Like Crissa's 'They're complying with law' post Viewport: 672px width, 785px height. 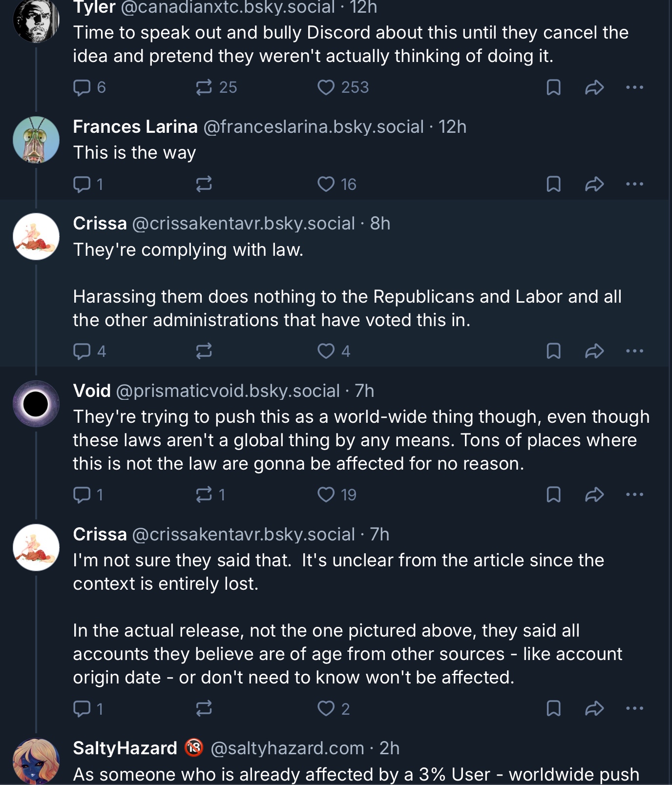pyautogui.click(x=326, y=351)
